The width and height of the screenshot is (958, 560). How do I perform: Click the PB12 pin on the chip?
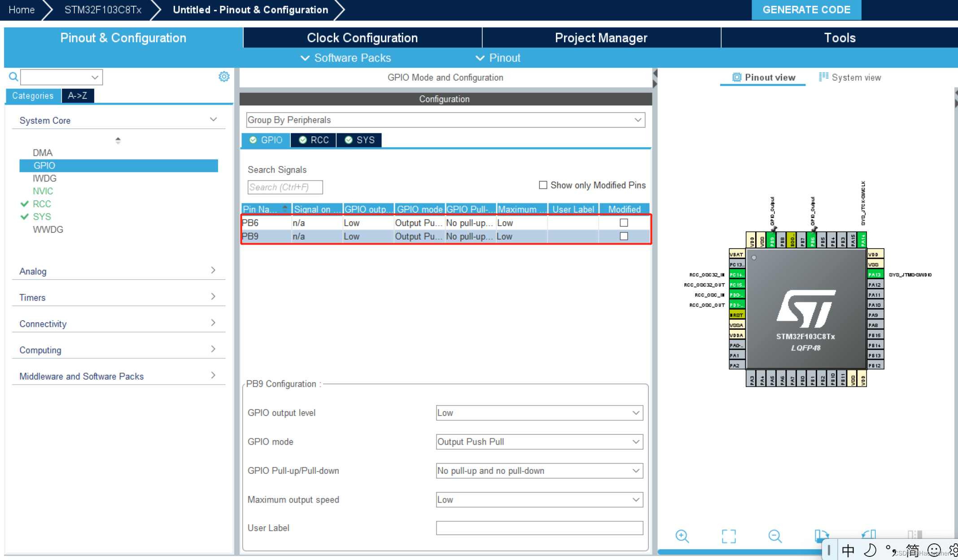click(x=875, y=366)
